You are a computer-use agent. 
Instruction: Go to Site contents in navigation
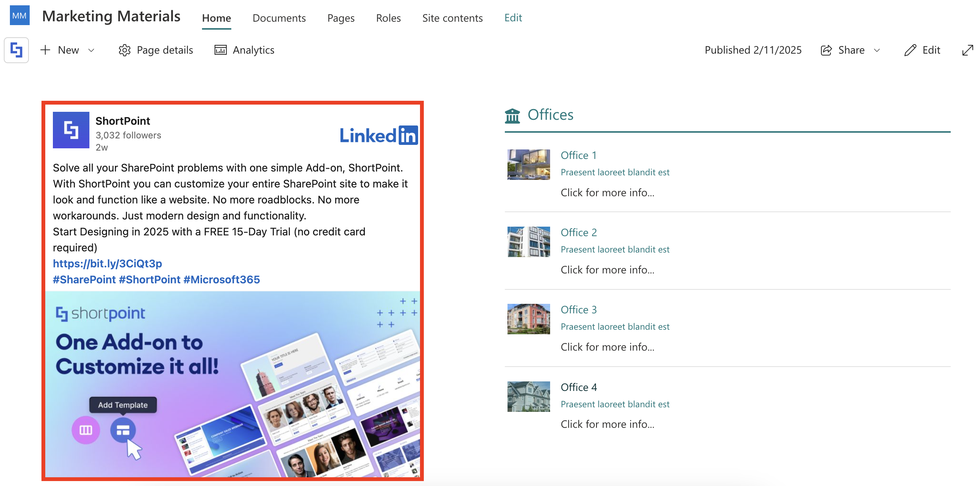[452, 18]
